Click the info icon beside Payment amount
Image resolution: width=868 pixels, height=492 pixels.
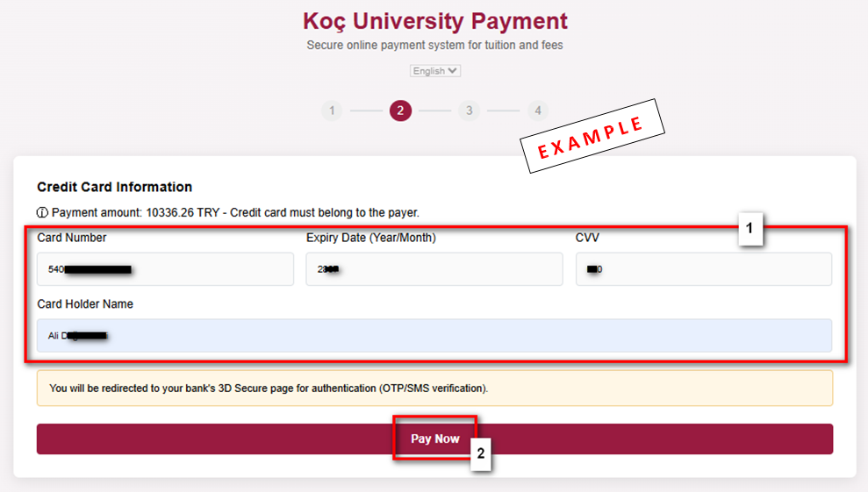42,212
